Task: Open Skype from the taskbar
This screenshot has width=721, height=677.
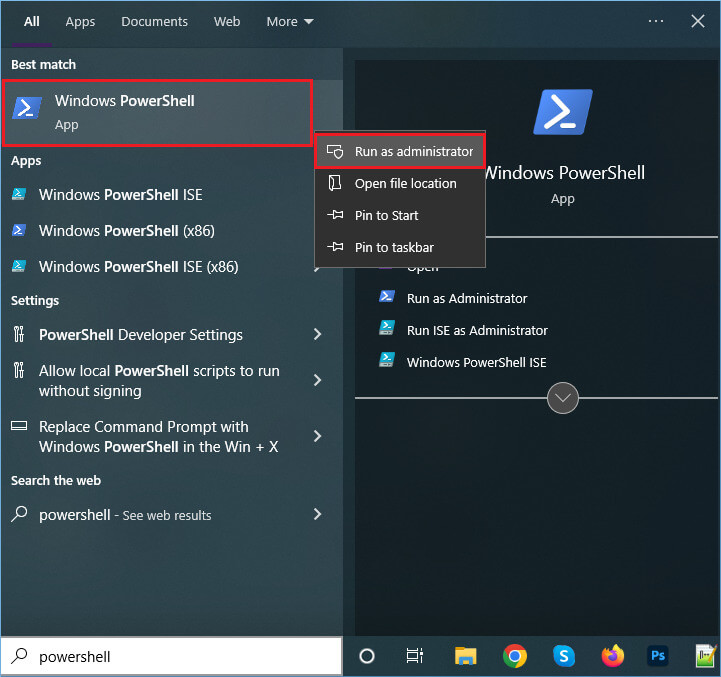Action: [x=564, y=656]
